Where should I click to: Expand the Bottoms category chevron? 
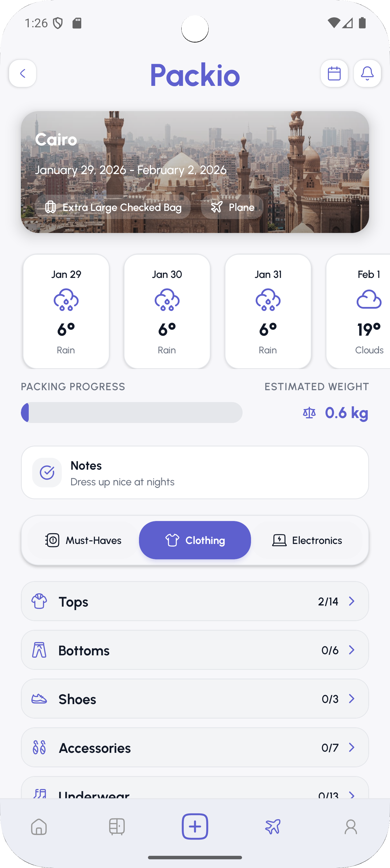click(352, 650)
